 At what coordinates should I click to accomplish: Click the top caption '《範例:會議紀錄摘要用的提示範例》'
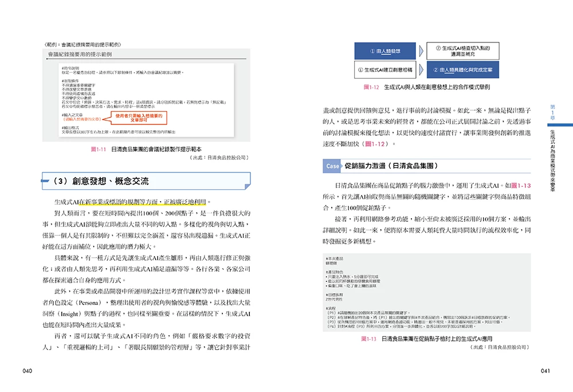[x=83, y=45]
